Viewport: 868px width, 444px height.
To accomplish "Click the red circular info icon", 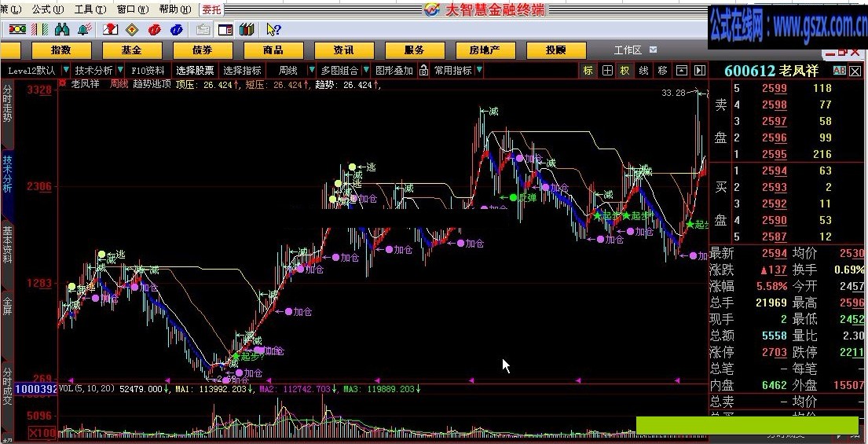I will (155, 29).
